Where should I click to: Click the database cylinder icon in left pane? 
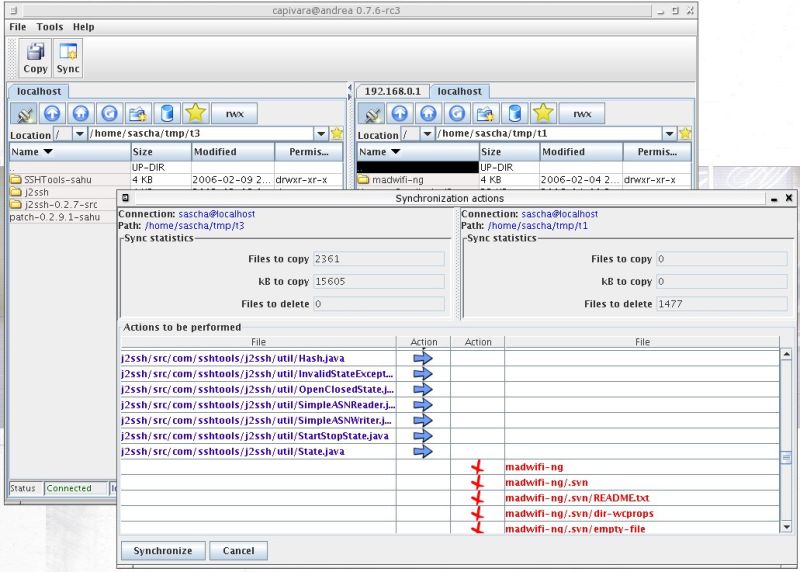pyautogui.click(x=167, y=114)
